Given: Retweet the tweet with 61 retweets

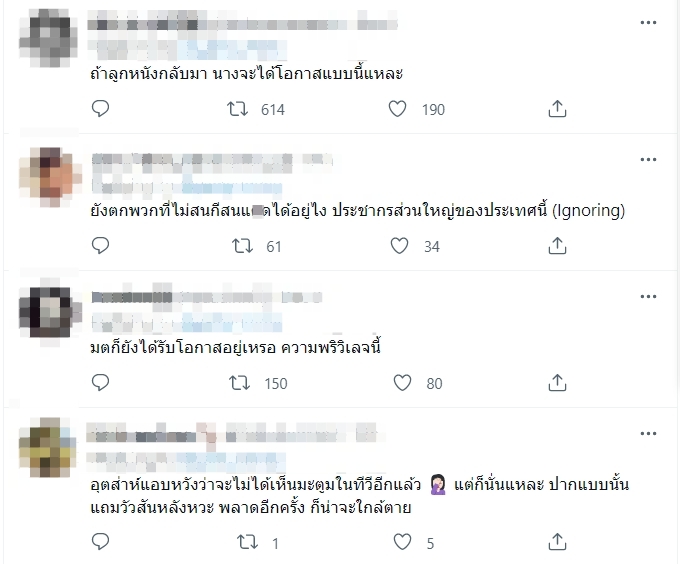Looking at the screenshot, I should 242,246.
